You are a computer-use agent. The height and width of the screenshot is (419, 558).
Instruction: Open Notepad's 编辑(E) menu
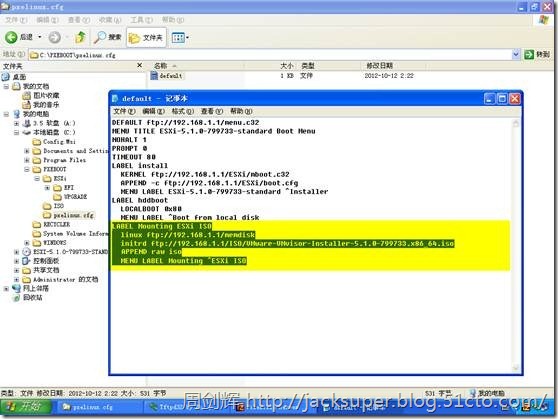153,111
